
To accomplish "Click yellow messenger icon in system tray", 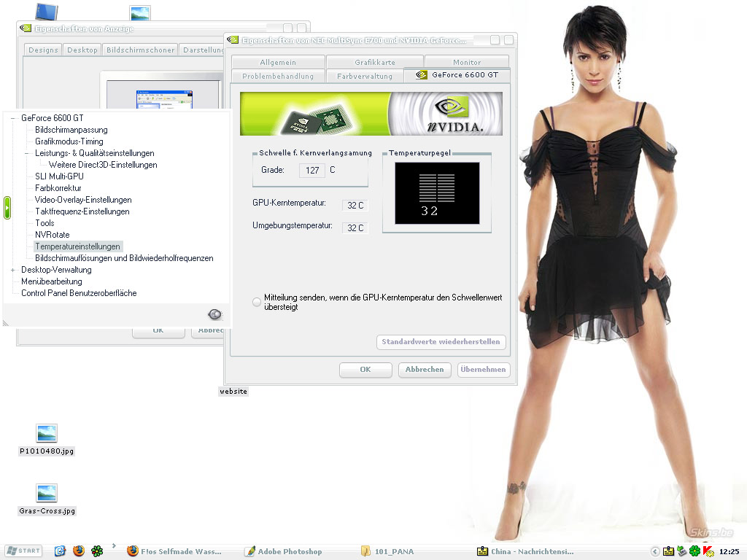I will 668,551.
